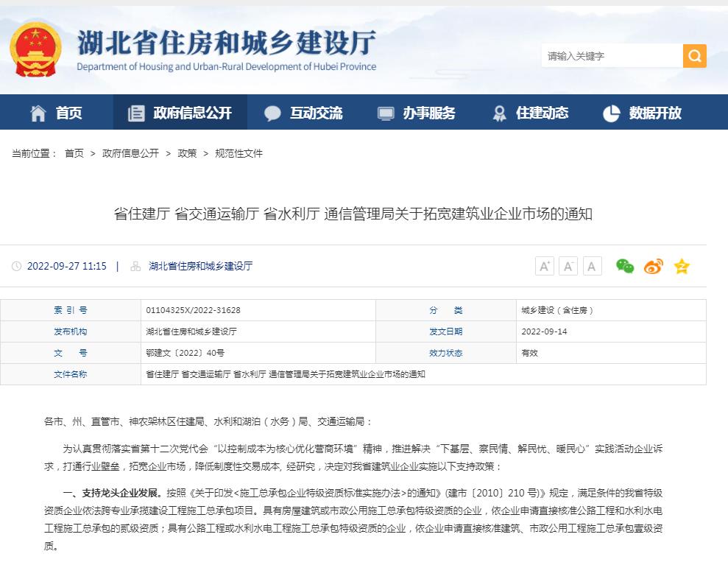
Task: Click the WeChat share icon
Action: pos(625,267)
